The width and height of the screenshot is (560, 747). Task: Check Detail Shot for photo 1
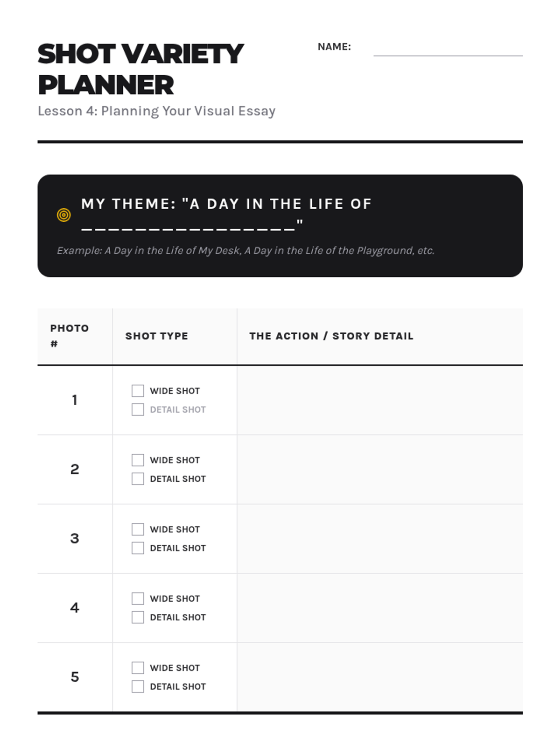coord(138,409)
